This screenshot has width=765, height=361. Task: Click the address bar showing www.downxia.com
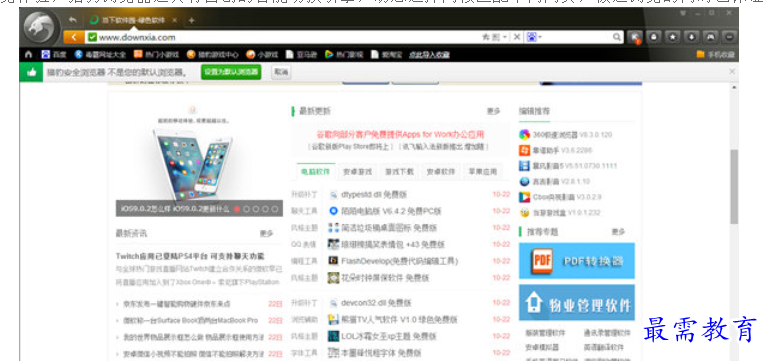(283, 37)
